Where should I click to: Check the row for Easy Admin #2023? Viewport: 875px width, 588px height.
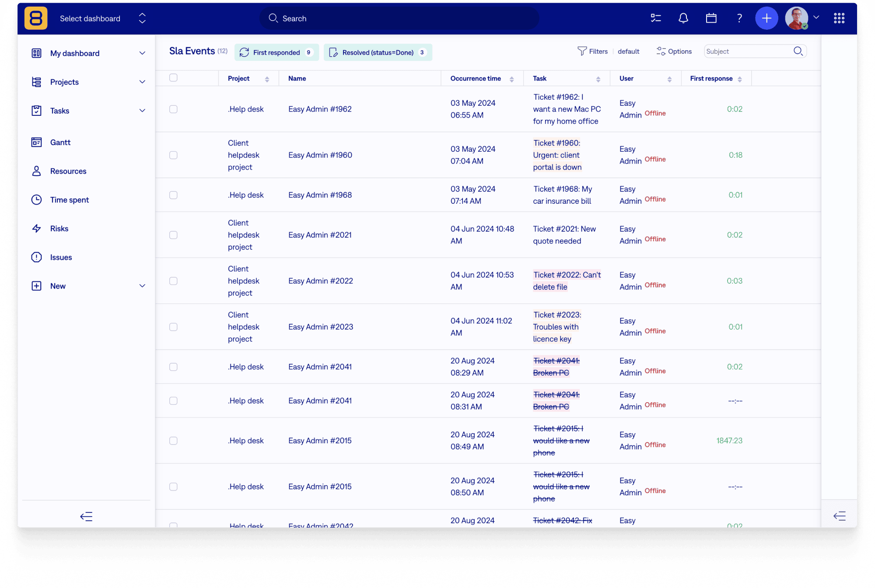[173, 327]
